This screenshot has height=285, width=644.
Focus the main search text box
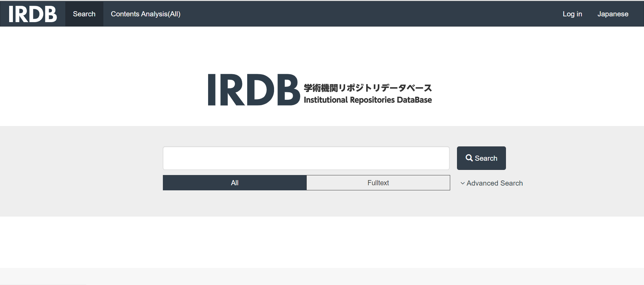[x=306, y=158]
